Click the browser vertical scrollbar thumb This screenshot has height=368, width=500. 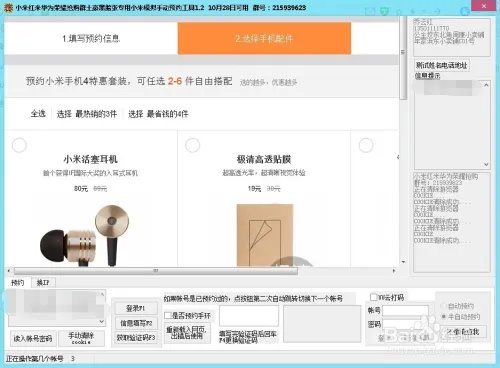point(403,58)
